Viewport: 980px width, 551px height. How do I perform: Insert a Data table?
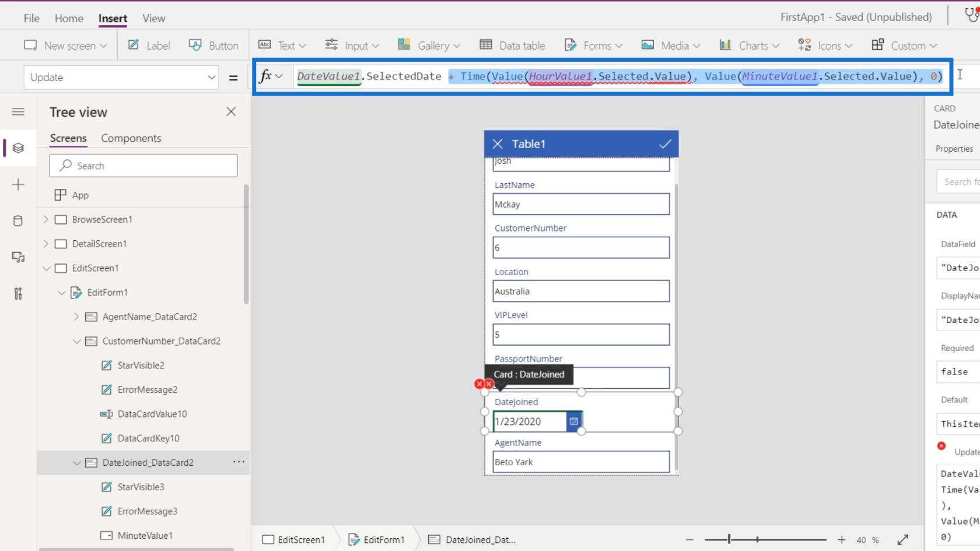click(512, 45)
